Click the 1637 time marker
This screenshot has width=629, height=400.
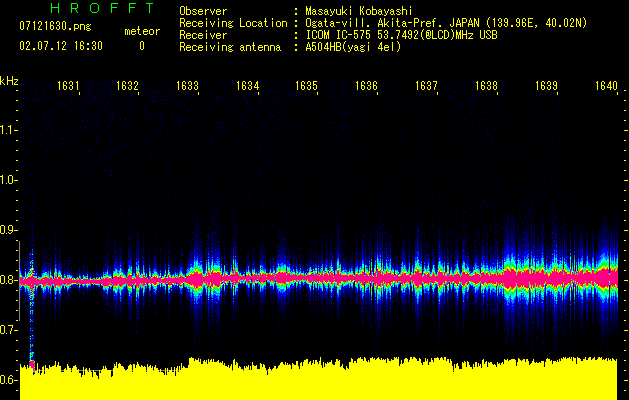coord(426,86)
